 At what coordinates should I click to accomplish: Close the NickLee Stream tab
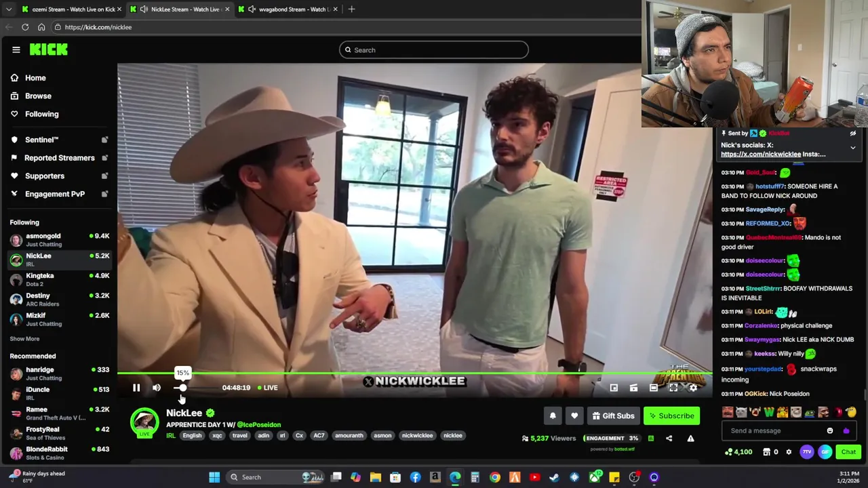click(227, 9)
